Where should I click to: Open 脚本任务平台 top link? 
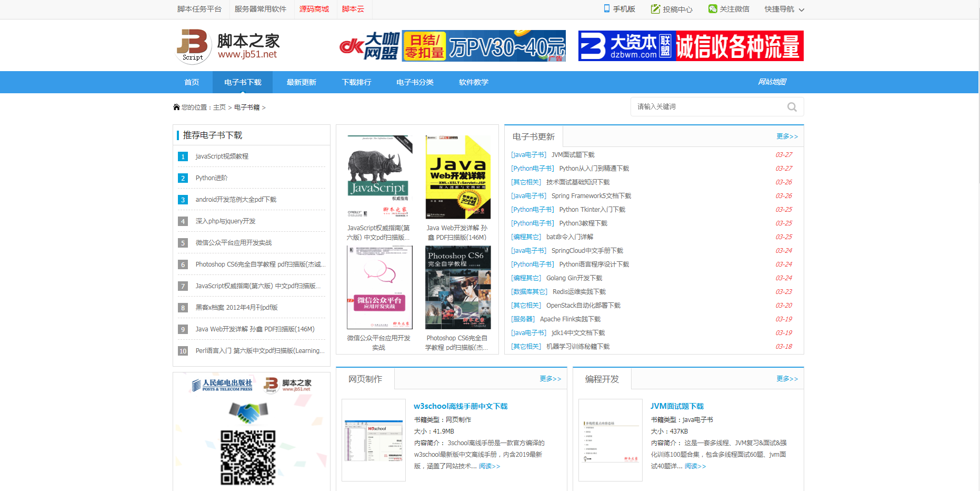pos(199,9)
